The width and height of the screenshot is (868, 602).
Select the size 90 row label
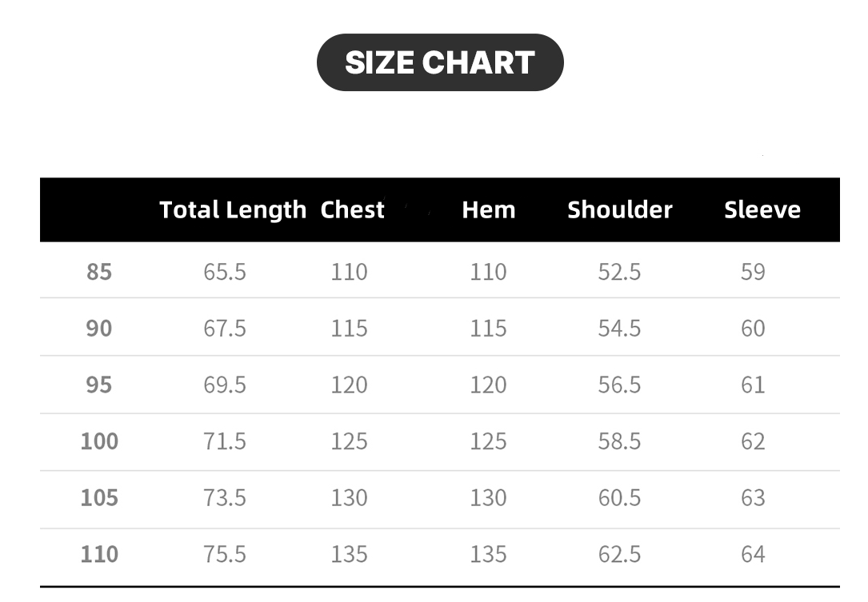99,328
